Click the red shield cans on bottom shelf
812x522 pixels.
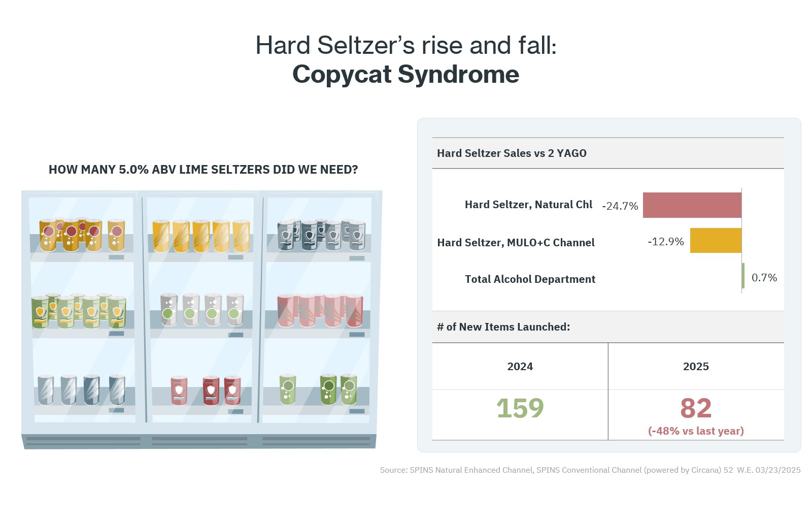tap(206, 390)
